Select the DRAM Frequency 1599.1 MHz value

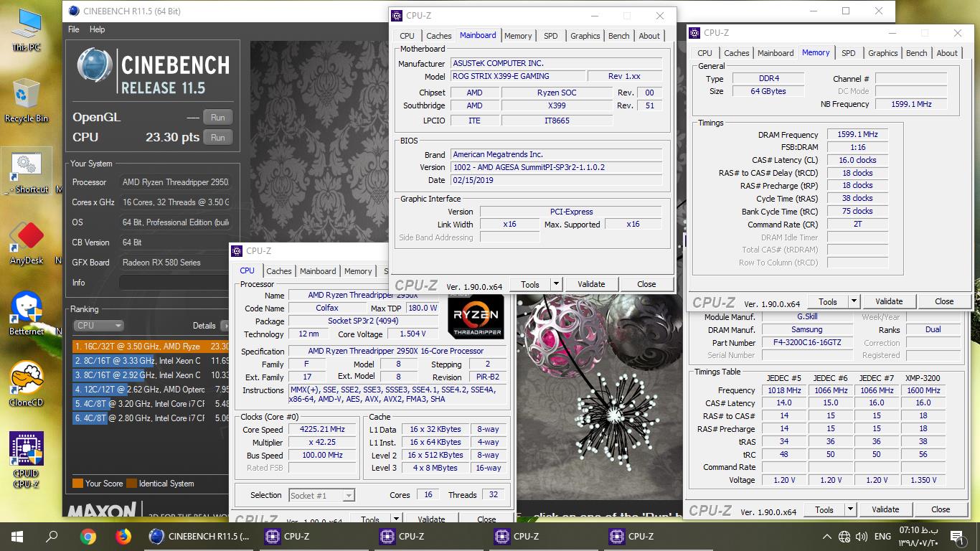[x=857, y=134]
